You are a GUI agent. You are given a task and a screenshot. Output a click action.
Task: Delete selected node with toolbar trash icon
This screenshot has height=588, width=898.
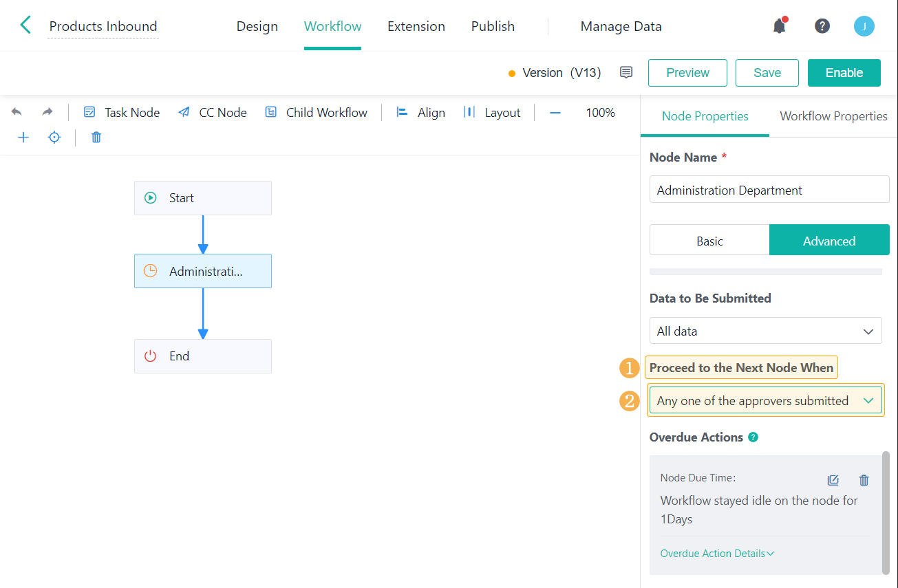[96, 138]
